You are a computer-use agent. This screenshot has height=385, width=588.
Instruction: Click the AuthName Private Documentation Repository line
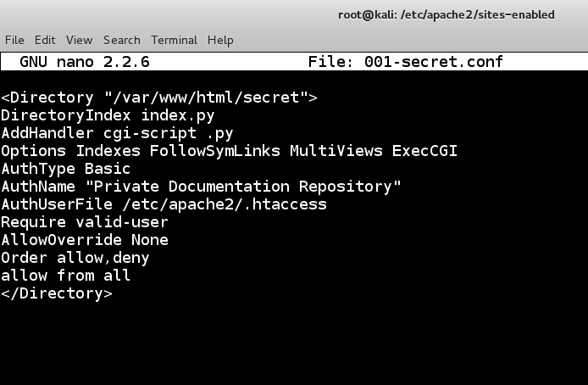pyautogui.click(x=201, y=187)
